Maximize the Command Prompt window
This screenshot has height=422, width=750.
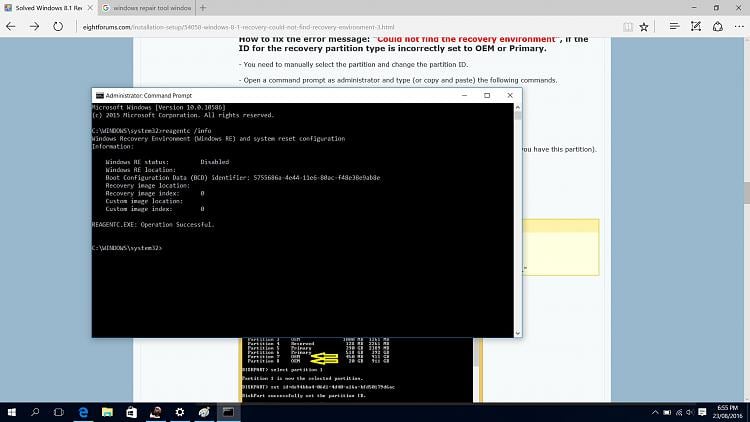coord(487,95)
